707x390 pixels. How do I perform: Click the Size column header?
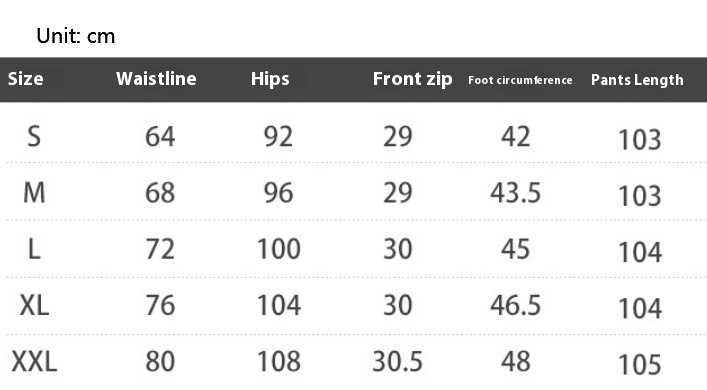coord(26,79)
